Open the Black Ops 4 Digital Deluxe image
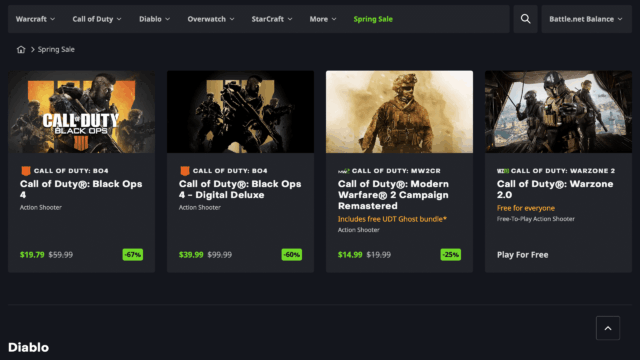The height and width of the screenshot is (360, 640). tap(240, 112)
